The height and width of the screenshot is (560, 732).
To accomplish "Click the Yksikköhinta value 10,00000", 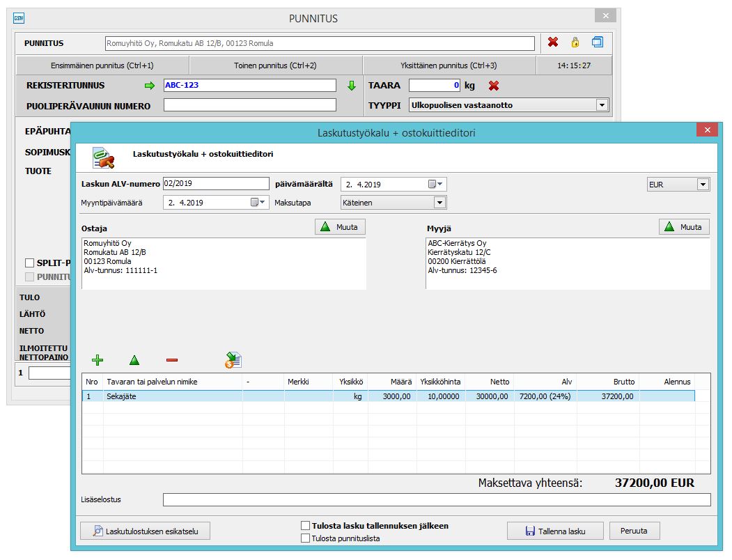I will coord(444,396).
